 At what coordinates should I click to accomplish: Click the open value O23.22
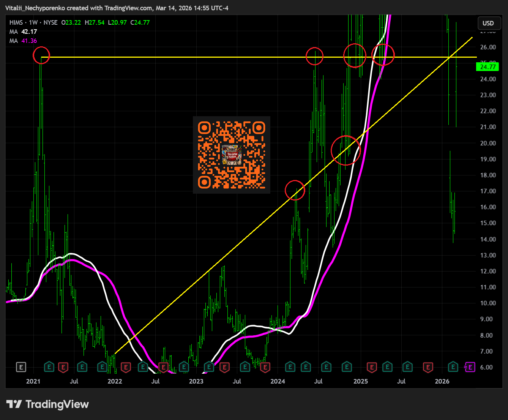[x=71, y=22]
